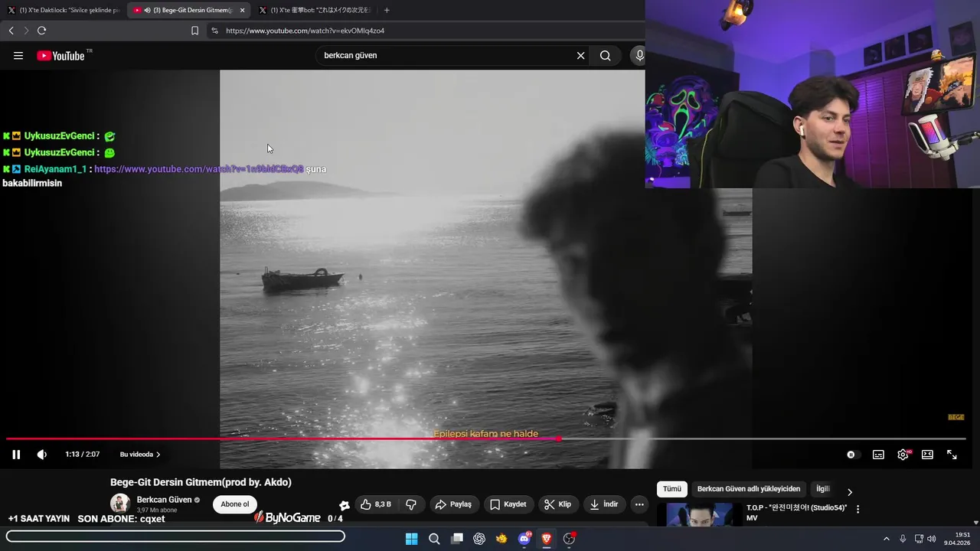Screen dimensions: 980x551
Task: Switch to the Daktilock X tab
Action: pos(64,10)
